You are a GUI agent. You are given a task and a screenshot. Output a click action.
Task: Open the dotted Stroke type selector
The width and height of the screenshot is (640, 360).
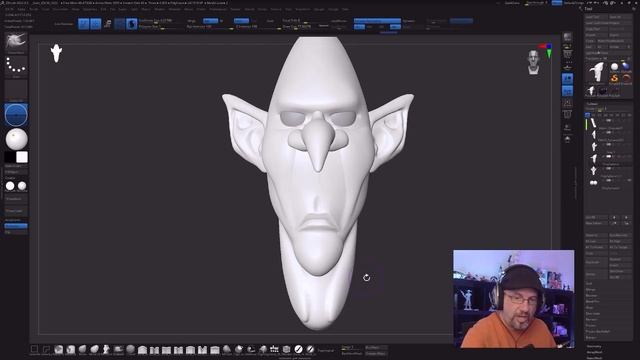(16, 66)
